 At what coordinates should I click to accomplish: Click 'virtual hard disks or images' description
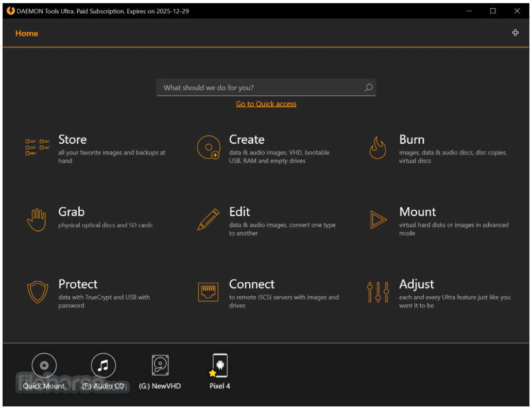[454, 229]
